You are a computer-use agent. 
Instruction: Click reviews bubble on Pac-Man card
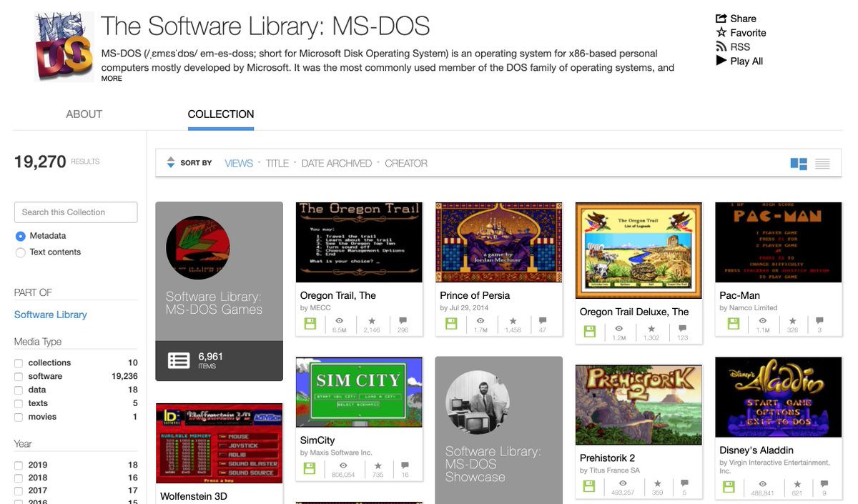pyautogui.click(x=819, y=321)
